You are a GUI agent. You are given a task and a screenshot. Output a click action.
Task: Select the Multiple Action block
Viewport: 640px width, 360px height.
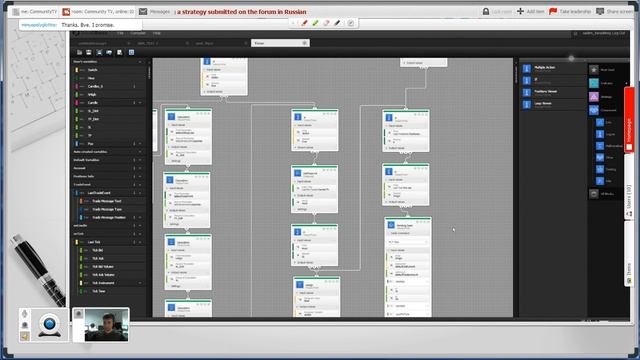click(x=553, y=68)
